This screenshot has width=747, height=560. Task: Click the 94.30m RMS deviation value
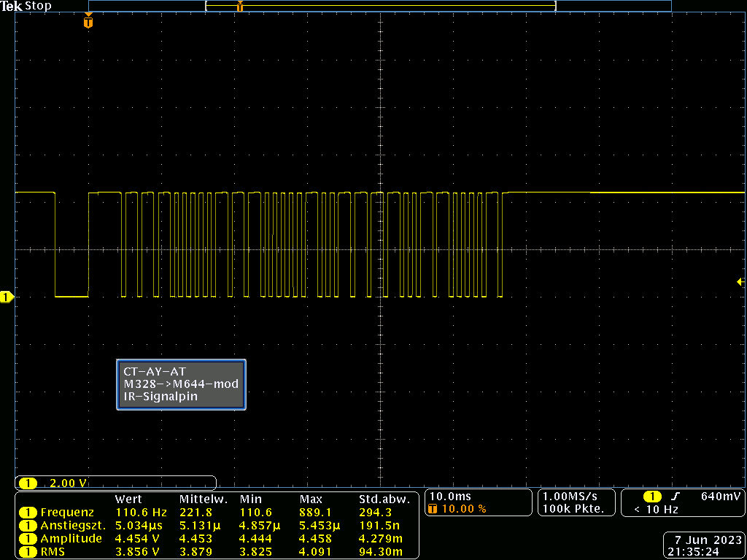pyautogui.click(x=381, y=552)
